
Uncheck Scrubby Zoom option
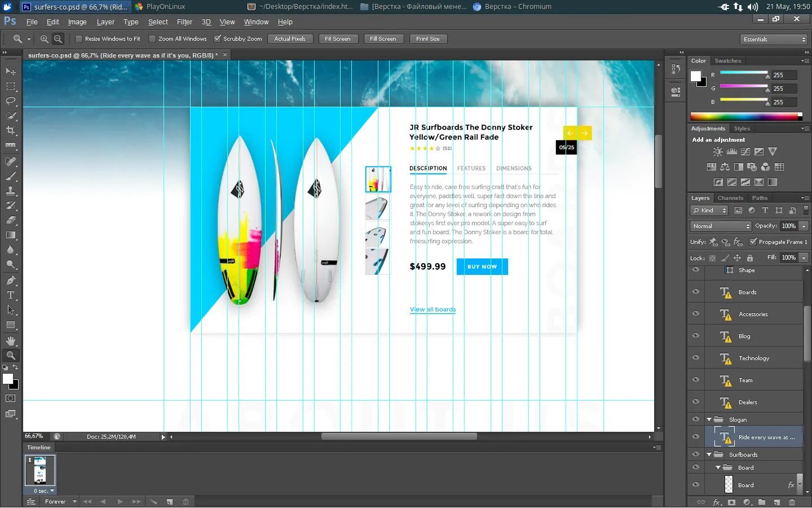click(x=217, y=39)
